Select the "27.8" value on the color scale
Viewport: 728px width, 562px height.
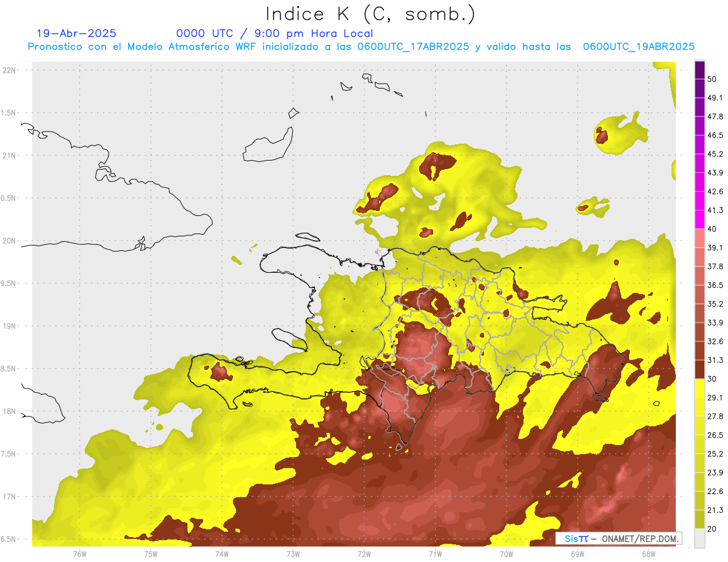coord(715,416)
